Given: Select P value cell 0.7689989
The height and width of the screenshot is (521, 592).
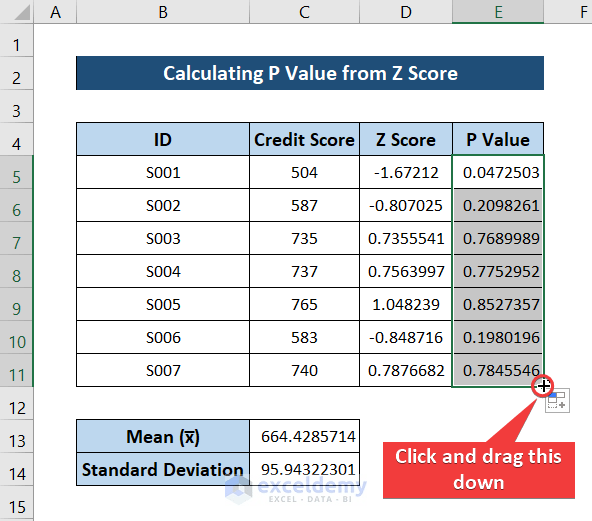Looking at the screenshot, I should coord(498,238).
